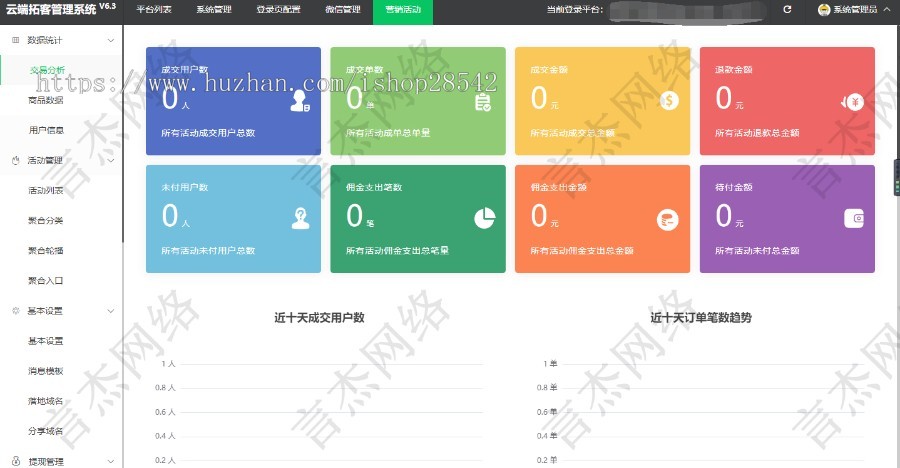Click the 近十天订单笔数趋势 chart title

[x=701, y=318]
